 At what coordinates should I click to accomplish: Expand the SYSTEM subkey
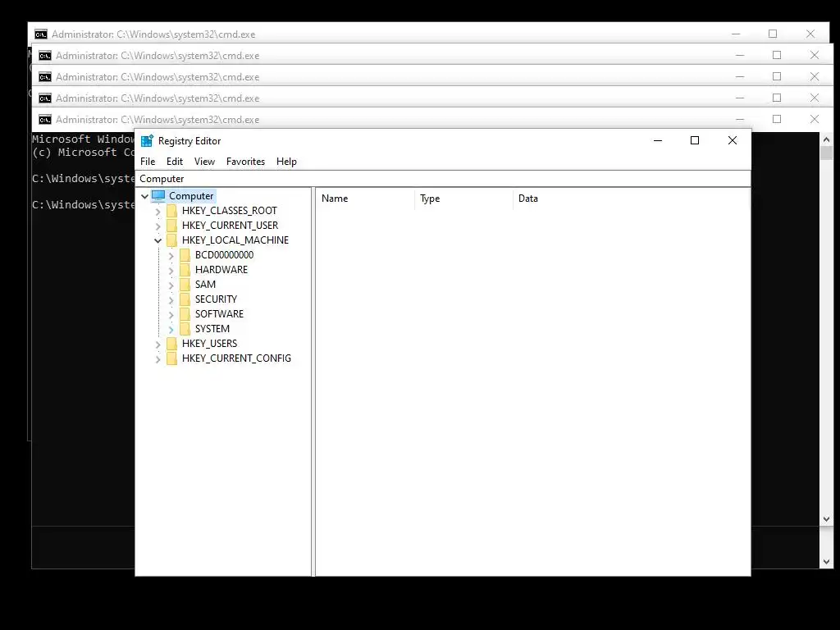pos(171,329)
